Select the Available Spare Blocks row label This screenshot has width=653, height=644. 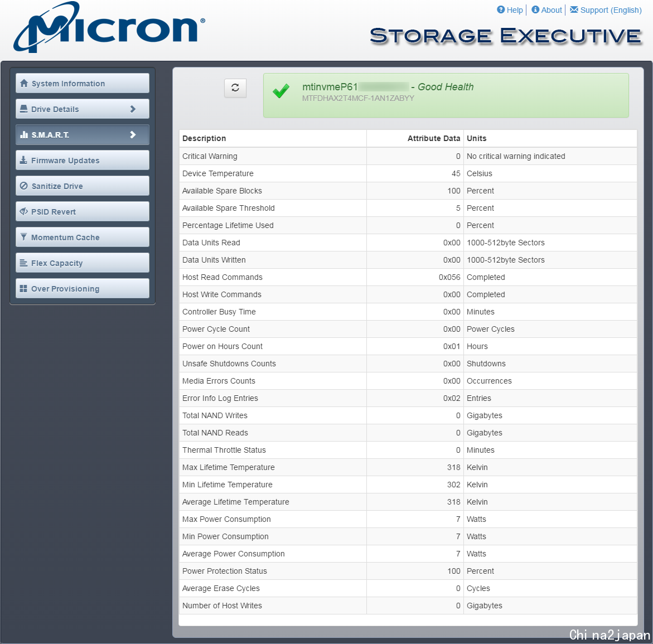click(x=222, y=191)
